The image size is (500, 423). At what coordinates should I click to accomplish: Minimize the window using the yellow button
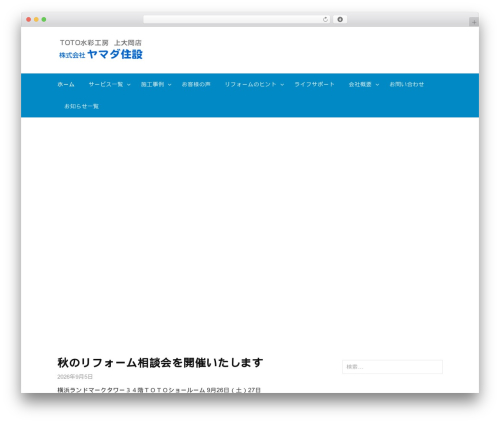[36, 20]
